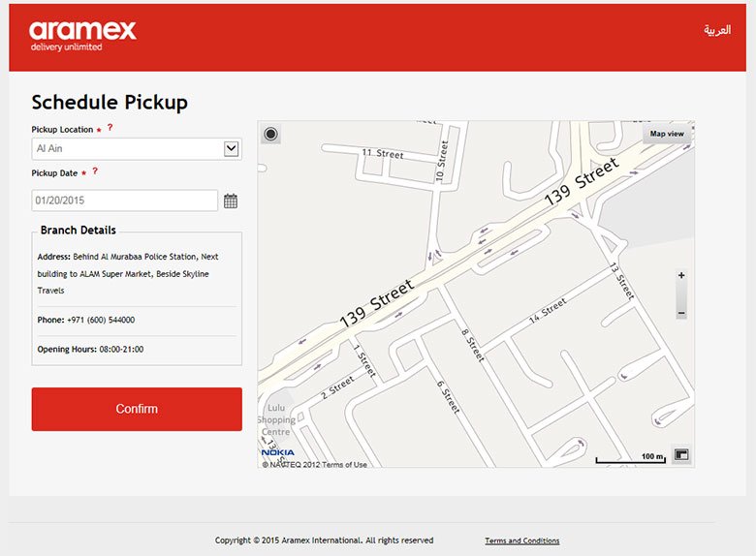
Task: Click the Pickup Date input field
Action: 124,201
